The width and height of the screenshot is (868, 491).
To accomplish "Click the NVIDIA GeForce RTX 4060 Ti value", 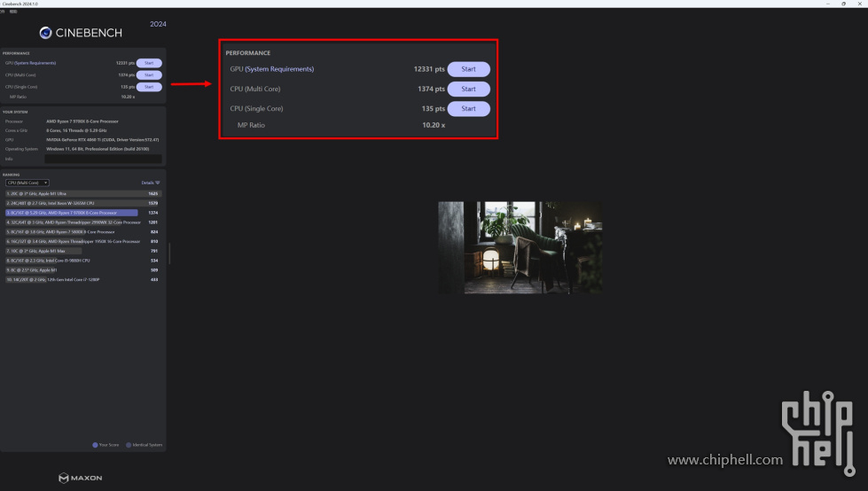I will [103, 140].
